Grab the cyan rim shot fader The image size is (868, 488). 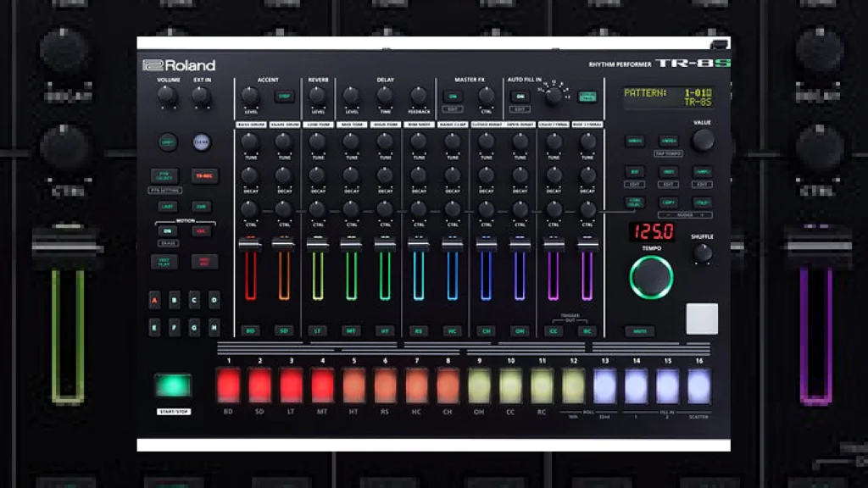419,243
